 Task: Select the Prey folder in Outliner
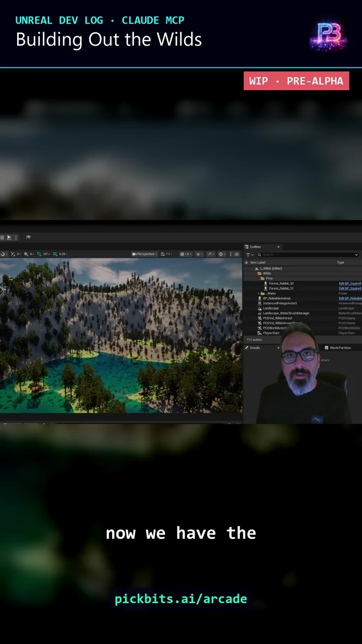click(x=303, y=278)
